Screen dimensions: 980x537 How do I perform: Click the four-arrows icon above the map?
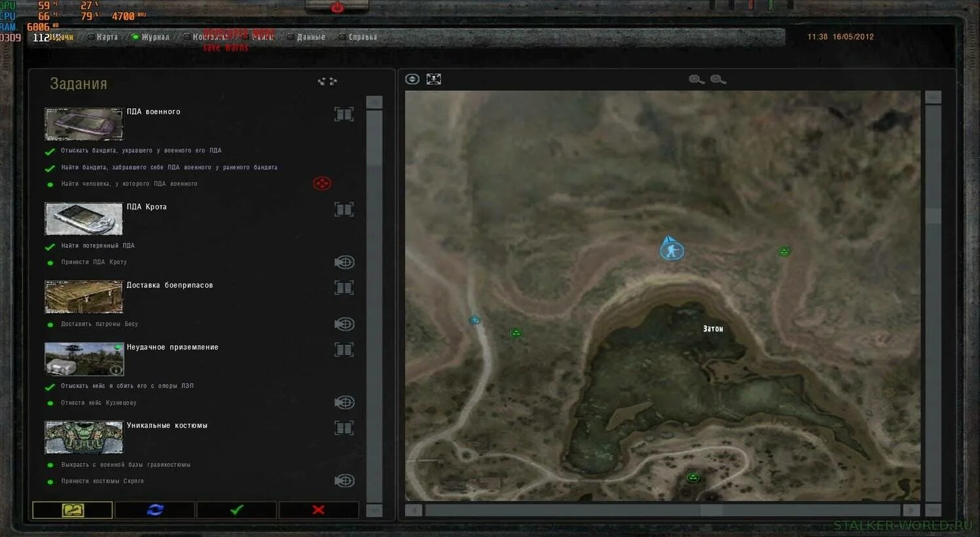point(433,79)
